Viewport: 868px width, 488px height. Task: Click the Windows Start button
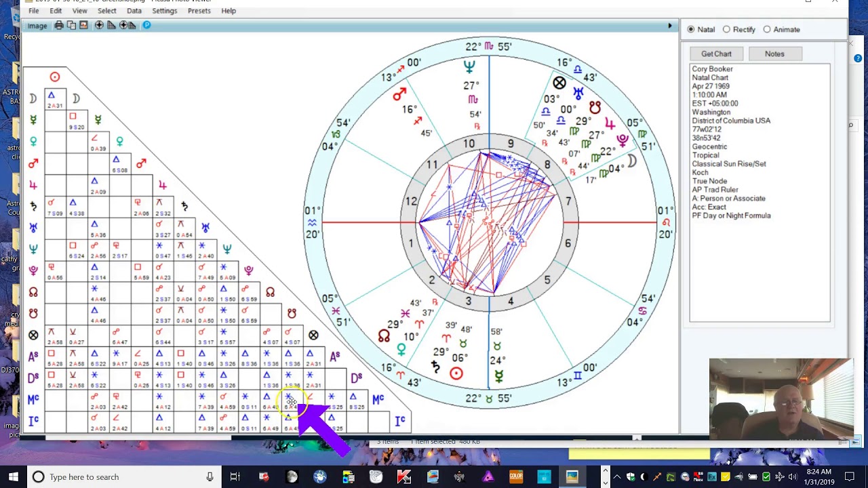click(14, 476)
